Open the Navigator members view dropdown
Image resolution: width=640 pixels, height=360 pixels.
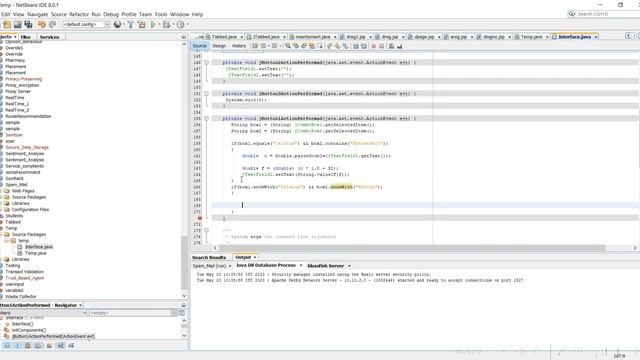[85, 313]
